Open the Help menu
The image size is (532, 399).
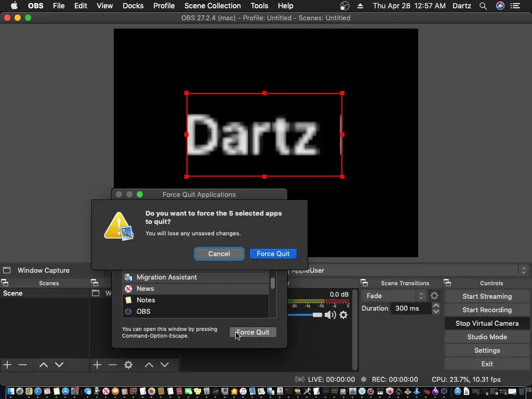point(285,6)
